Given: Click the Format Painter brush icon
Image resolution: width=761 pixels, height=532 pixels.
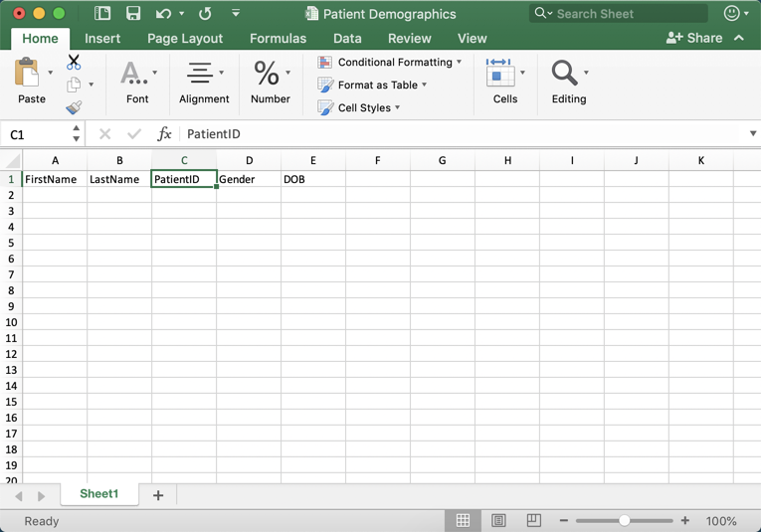Looking at the screenshot, I should point(74,107).
